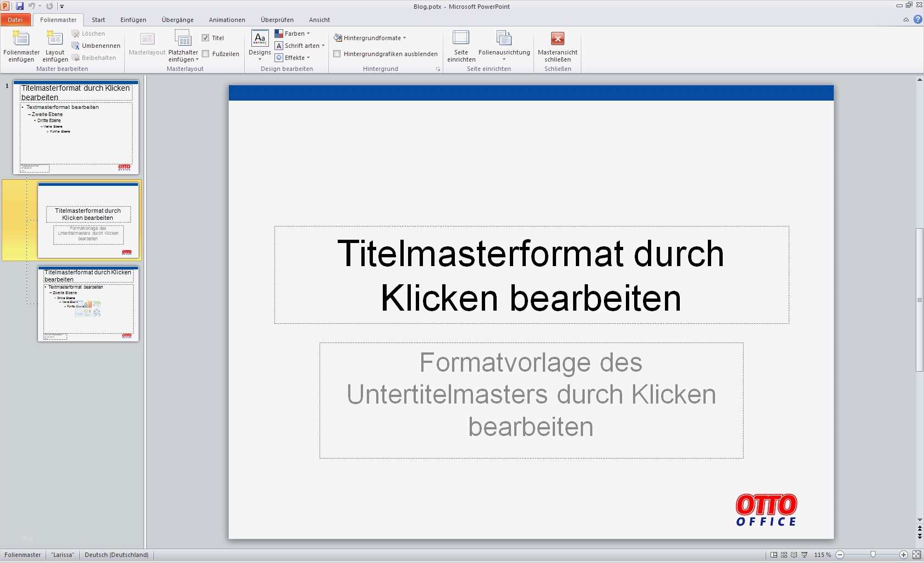
Task: Click the Masteransicht schließen icon
Action: pyautogui.click(x=557, y=45)
